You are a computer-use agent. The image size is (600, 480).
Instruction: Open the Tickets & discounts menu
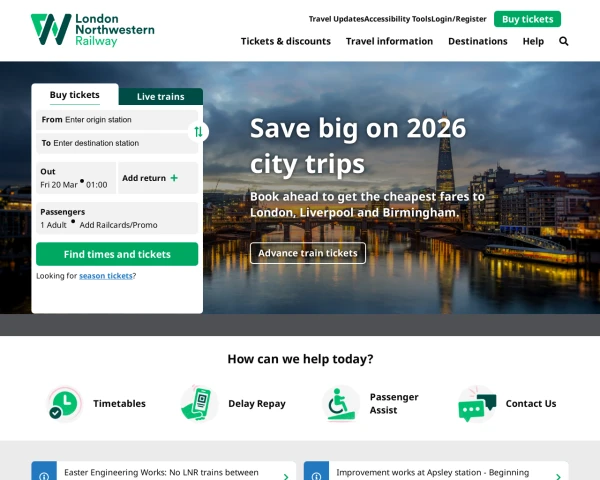click(x=285, y=41)
